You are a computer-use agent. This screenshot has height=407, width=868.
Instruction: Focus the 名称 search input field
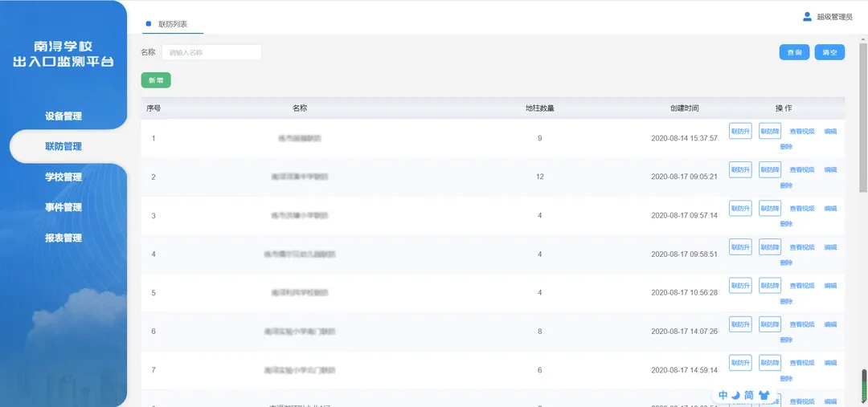coord(212,52)
